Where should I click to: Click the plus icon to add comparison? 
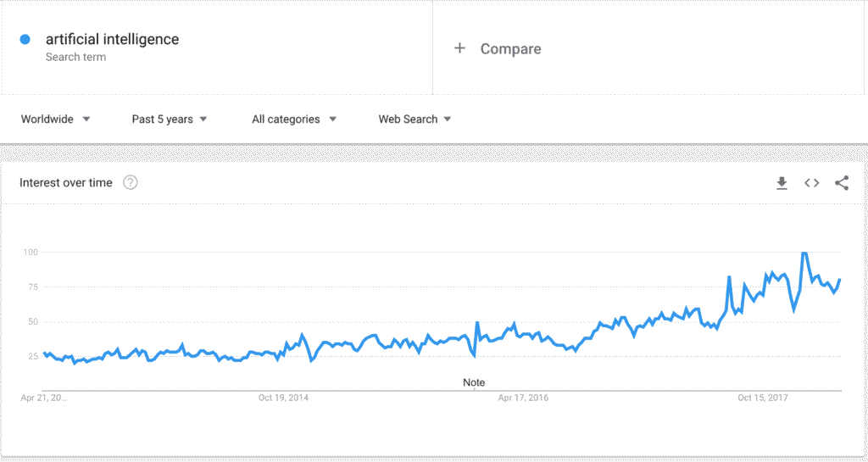click(x=459, y=49)
